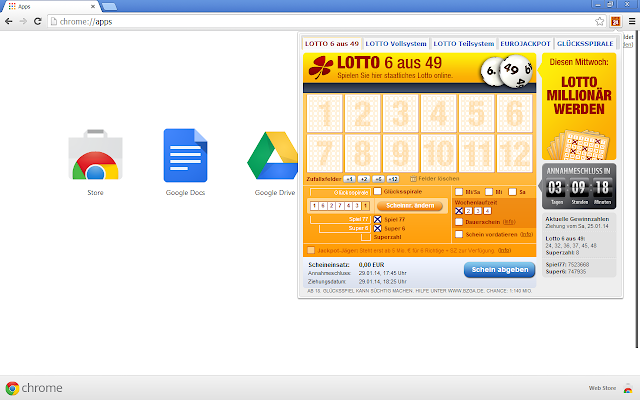This screenshot has height=400, width=640.
Task: Add +12 random fields
Action: pyautogui.click(x=393, y=179)
